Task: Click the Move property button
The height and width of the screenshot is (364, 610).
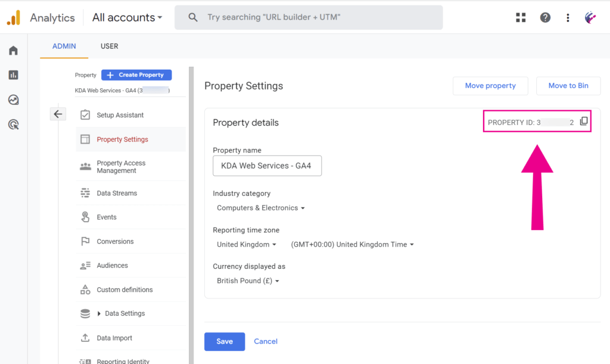Action: point(490,86)
